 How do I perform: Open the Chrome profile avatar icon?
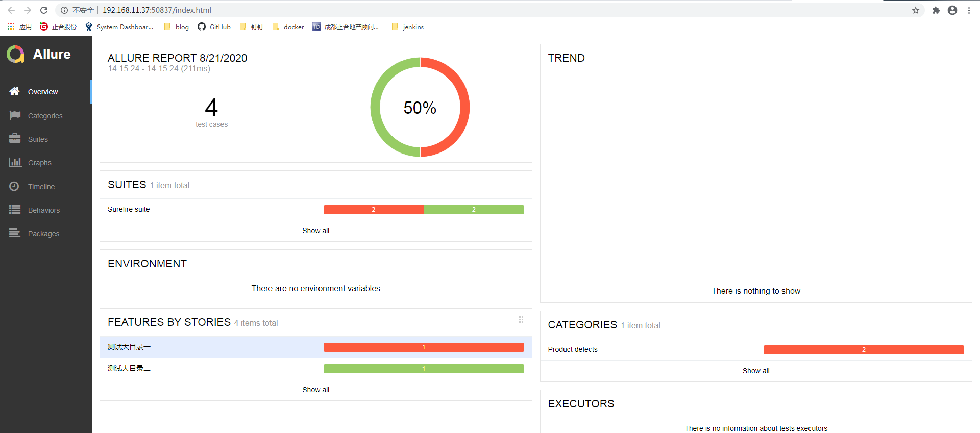point(952,10)
